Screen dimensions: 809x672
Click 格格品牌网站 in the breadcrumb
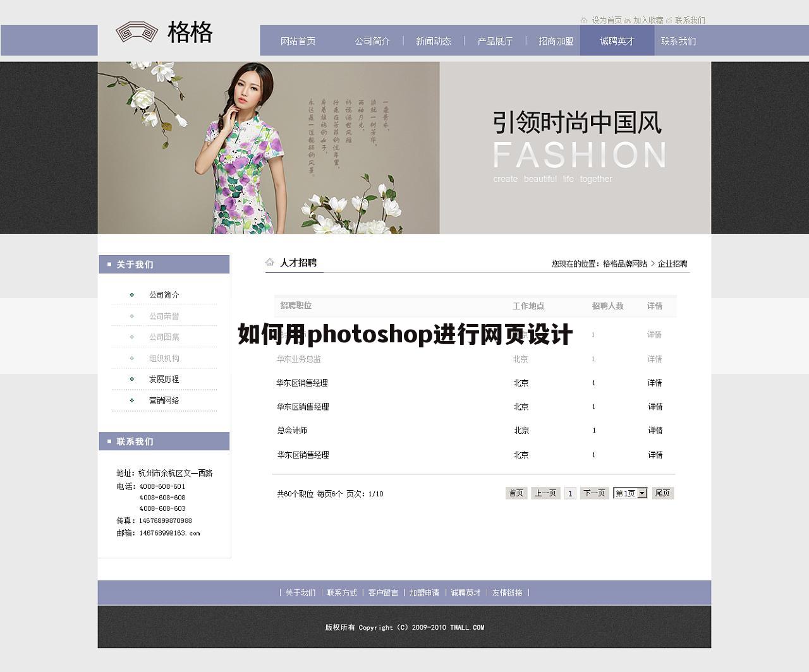(x=625, y=263)
